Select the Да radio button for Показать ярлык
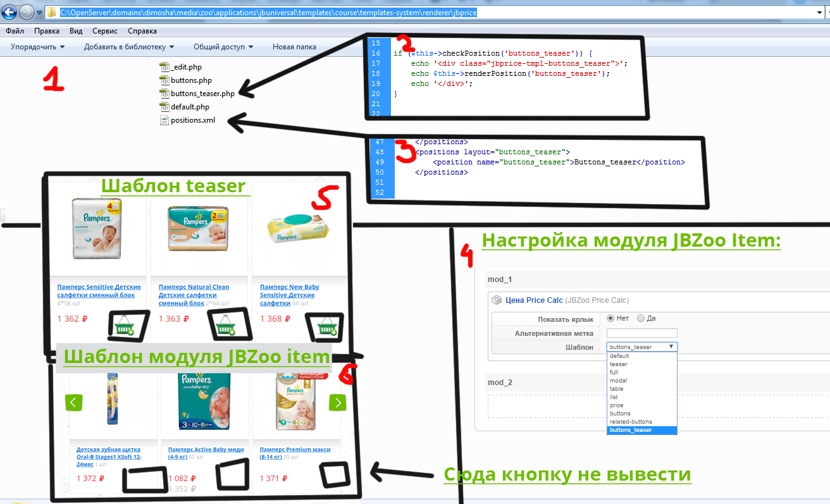The image size is (830, 504). [641, 318]
